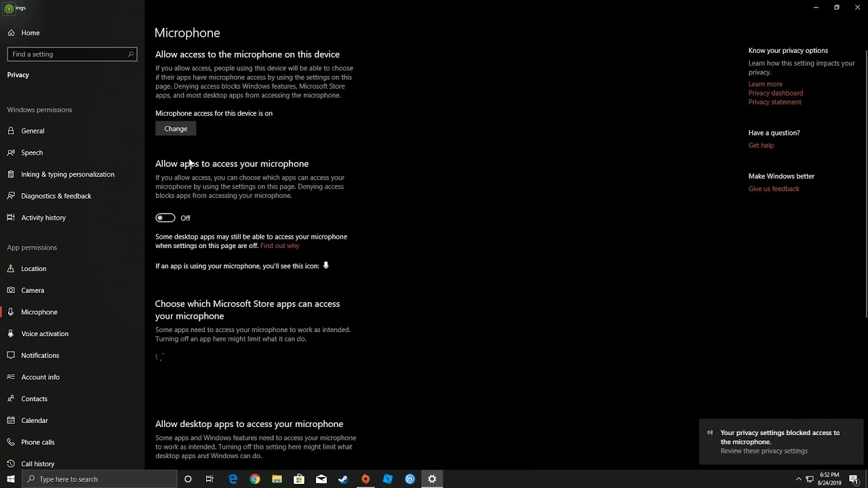Open General privacy settings
Screen dimensions: 868x488
point(26,131)
